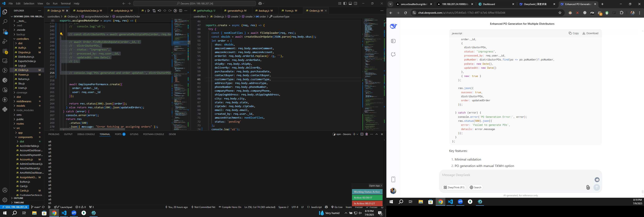
Task: Open the new terminal launch profile dropdown
Action: pos(357,134)
